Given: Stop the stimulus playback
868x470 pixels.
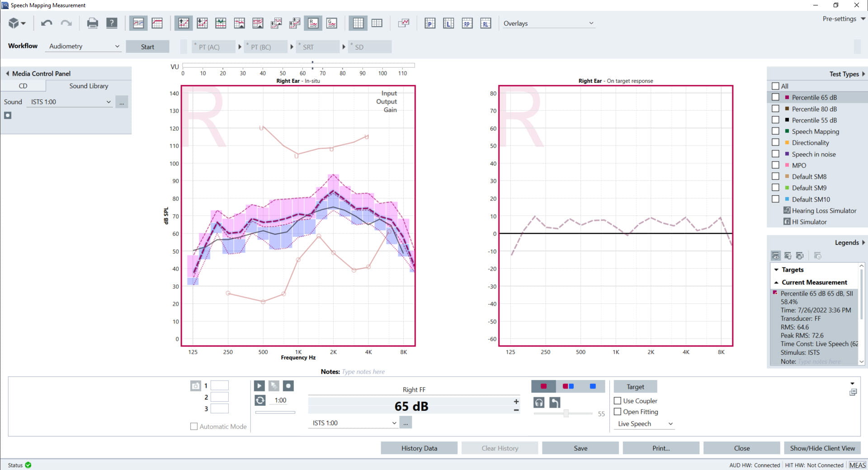Looking at the screenshot, I should [288, 385].
